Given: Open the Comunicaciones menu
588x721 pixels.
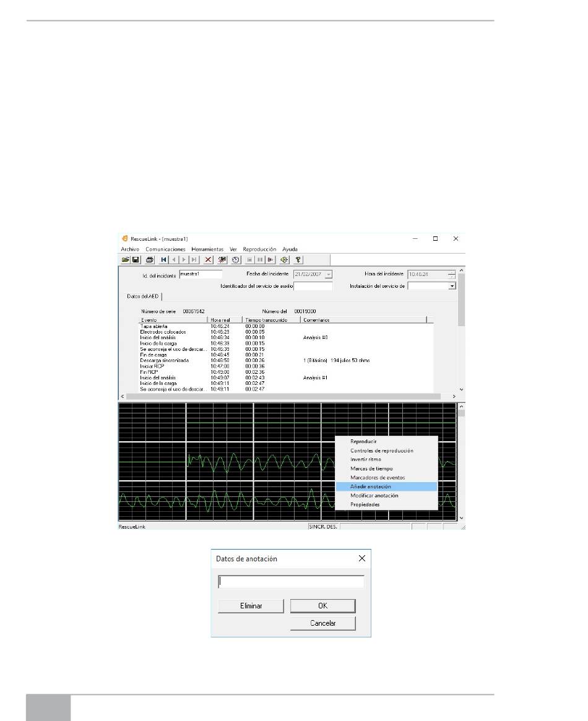Looking at the screenshot, I should tap(165, 249).
